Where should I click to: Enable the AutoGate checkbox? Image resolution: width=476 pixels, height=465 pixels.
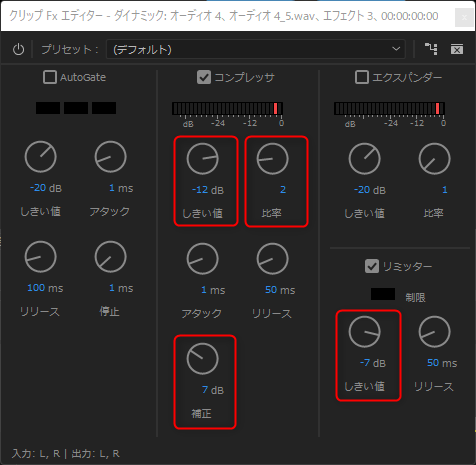(50, 77)
